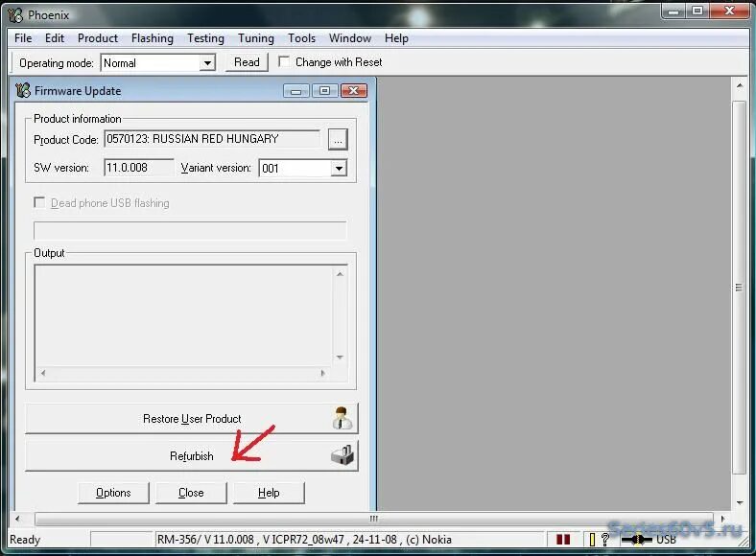Click the Output box scroll right arrow
This screenshot has height=556, width=756.
[322, 373]
